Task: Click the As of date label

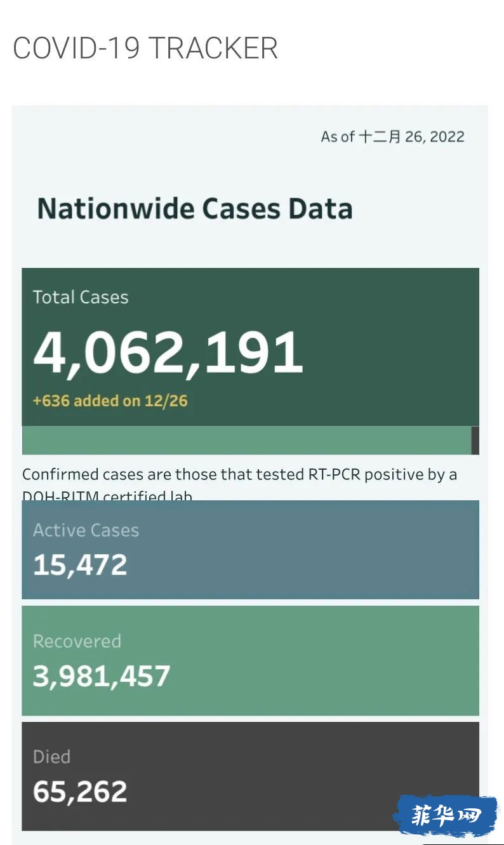Action: click(x=393, y=136)
